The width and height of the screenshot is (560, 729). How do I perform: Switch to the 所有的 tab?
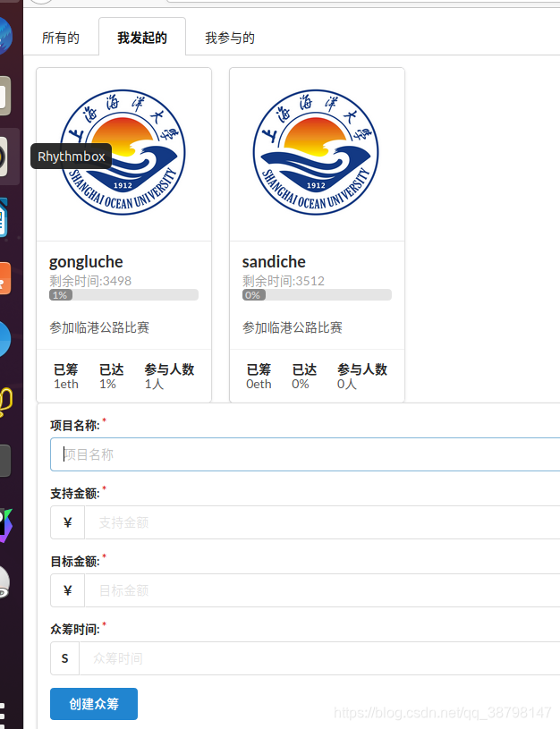tap(61, 38)
